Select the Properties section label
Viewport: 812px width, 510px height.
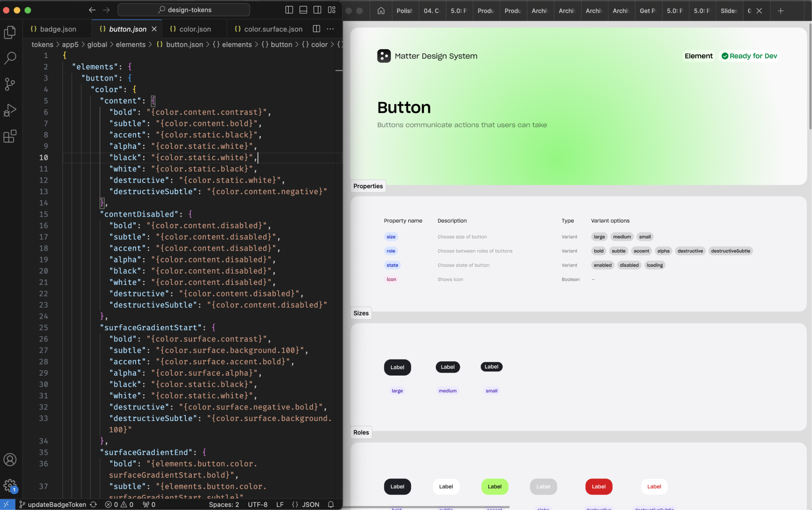[x=368, y=186]
